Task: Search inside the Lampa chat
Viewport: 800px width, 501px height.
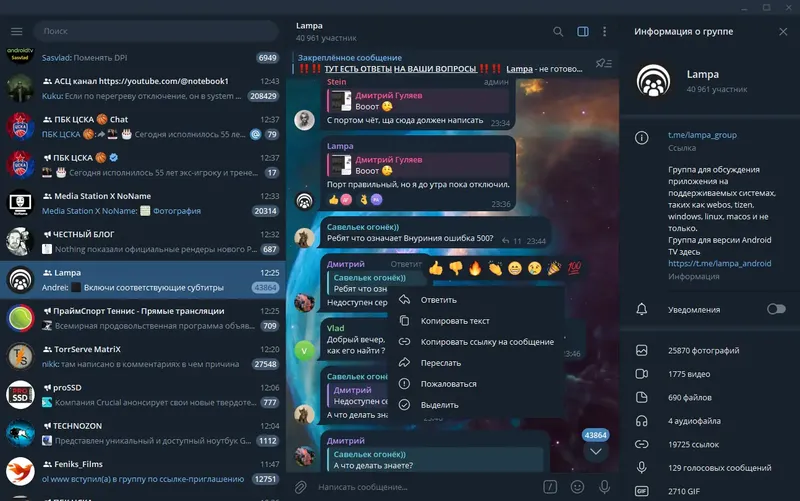Action: coord(558,32)
